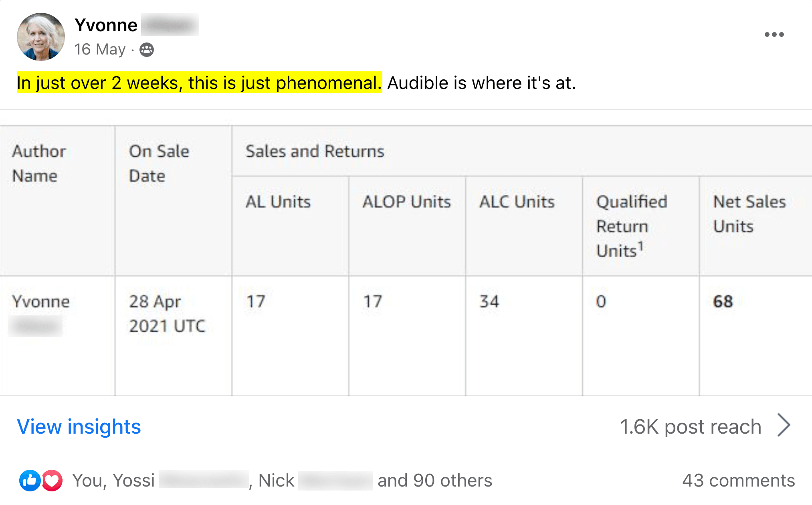Click the thumbs-up like reaction icon

click(x=30, y=480)
